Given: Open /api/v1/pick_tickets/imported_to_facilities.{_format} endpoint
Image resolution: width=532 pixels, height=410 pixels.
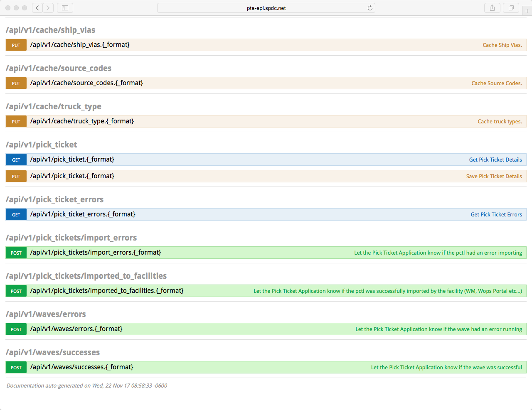Looking at the screenshot, I should (x=107, y=291).
